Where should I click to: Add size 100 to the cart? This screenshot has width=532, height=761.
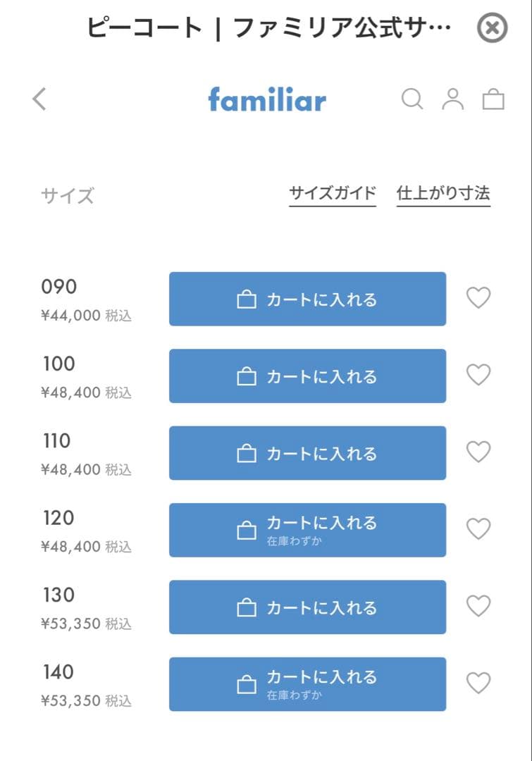(307, 376)
